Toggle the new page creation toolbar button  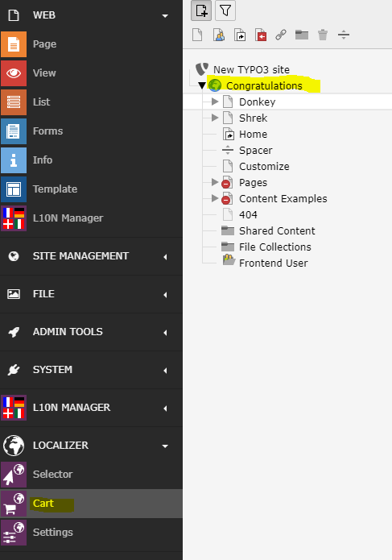(201, 10)
